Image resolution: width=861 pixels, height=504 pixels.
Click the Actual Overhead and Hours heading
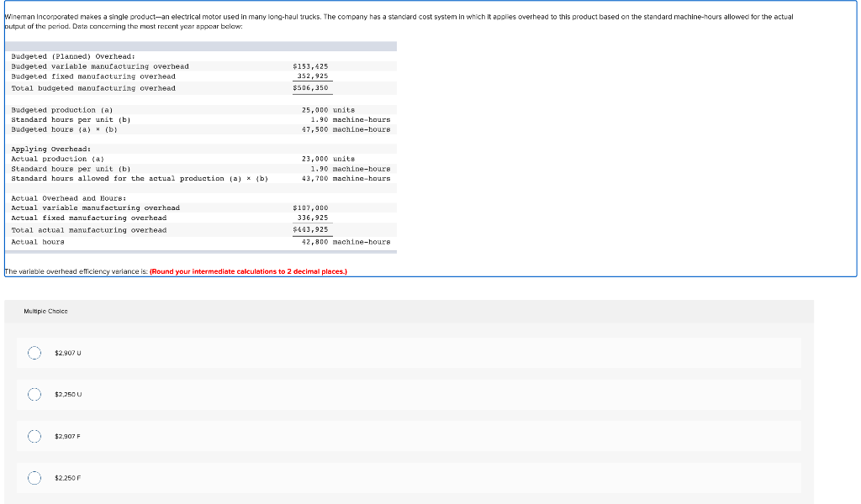click(x=69, y=198)
